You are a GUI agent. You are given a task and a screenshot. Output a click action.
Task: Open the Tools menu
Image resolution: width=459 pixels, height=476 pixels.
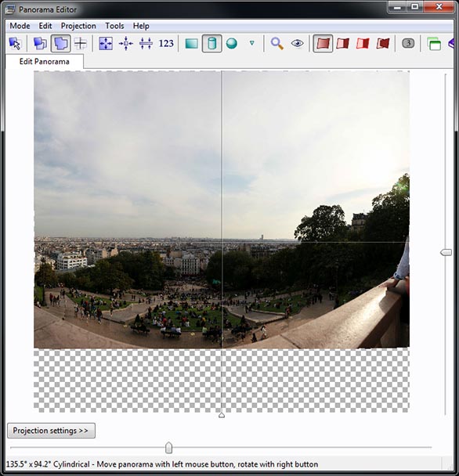click(114, 26)
